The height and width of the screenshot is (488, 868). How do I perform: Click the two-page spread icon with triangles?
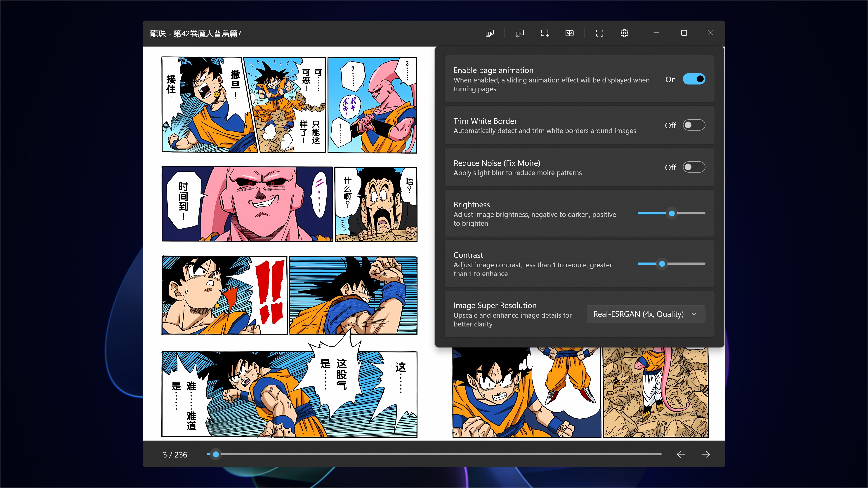tap(569, 33)
